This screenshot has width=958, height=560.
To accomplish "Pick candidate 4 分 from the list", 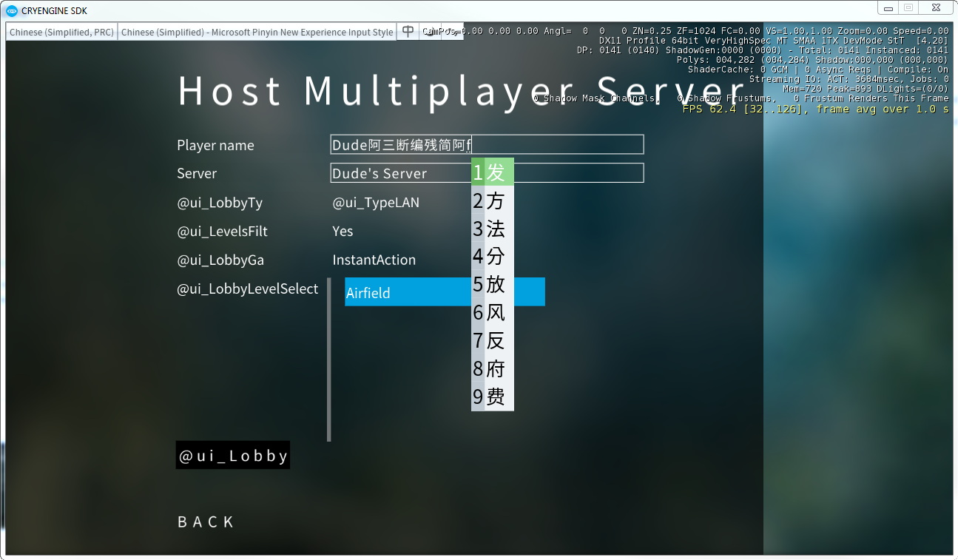I will pos(493,257).
